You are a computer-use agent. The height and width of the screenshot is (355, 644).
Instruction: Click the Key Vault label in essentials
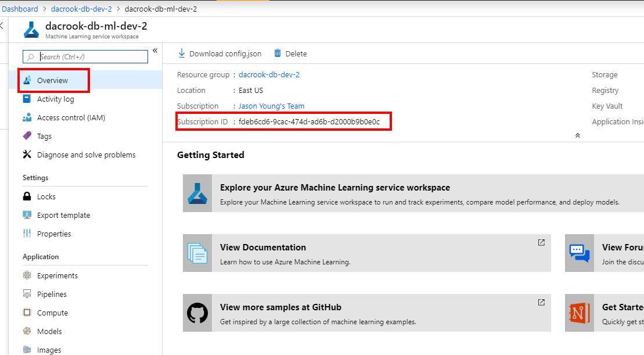click(x=607, y=106)
